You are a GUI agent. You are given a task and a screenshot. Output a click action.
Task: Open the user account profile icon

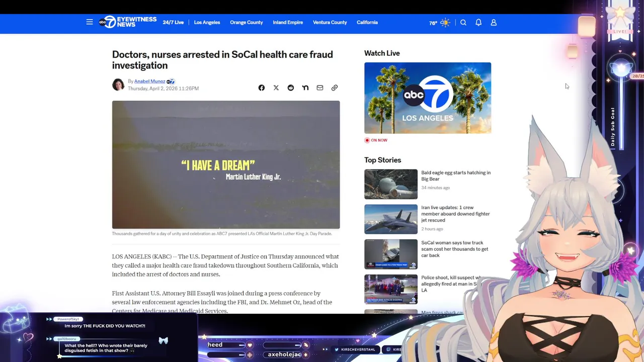(x=494, y=22)
